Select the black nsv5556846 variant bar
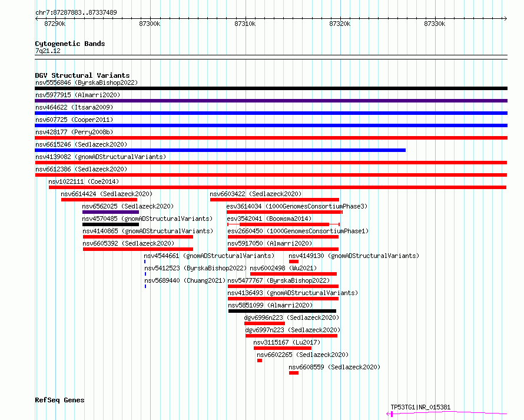 271,88
